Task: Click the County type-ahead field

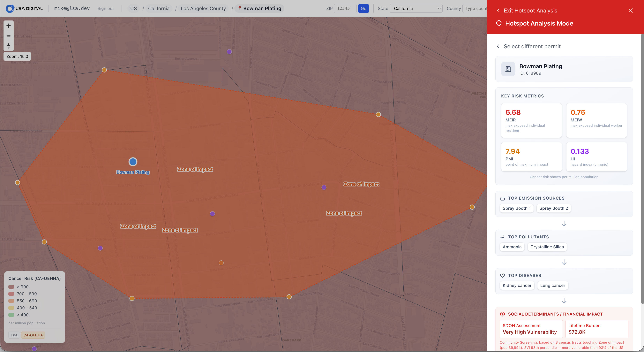Action: [475, 9]
